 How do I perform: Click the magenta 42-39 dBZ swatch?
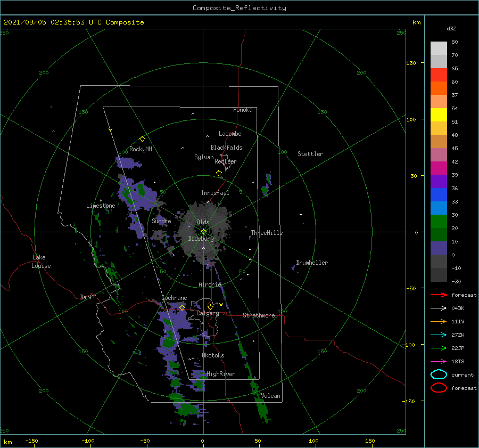coord(439,168)
